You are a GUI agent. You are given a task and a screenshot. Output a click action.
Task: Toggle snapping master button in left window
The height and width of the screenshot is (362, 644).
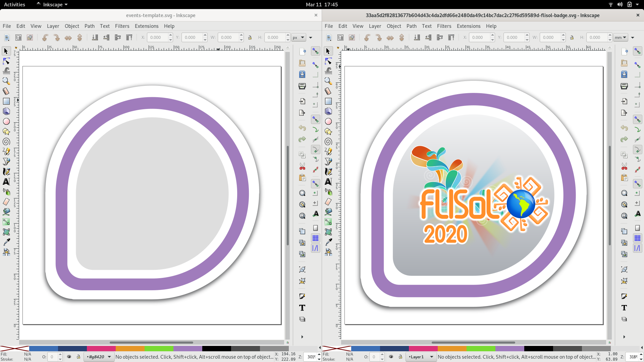click(x=315, y=51)
